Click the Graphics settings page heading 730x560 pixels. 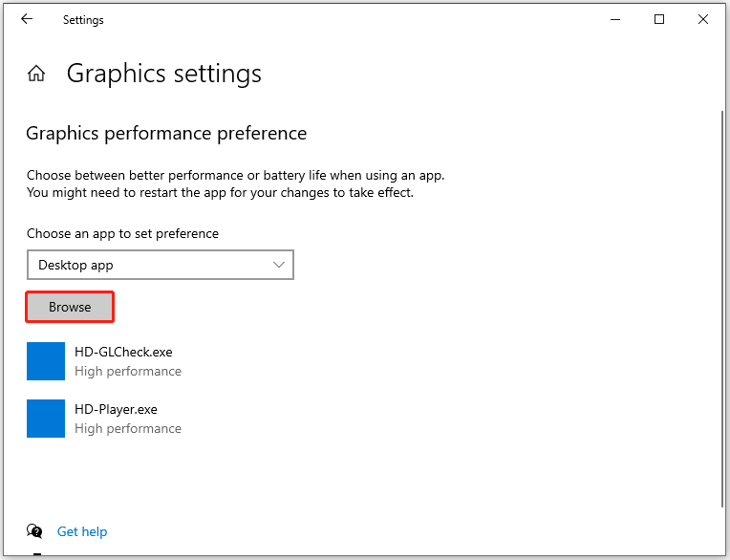(163, 74)
